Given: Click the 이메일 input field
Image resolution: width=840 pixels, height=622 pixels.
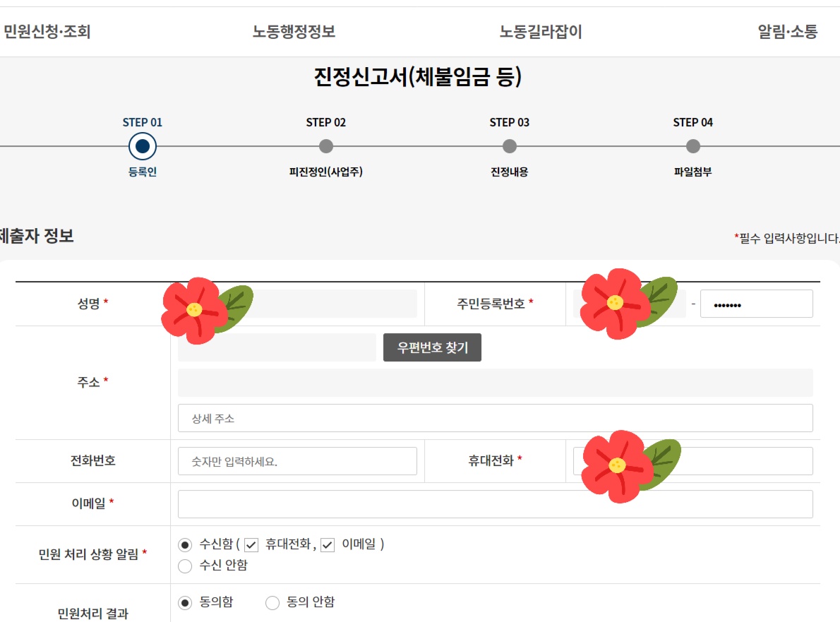Looking at the screenshot, I should point(494,503).
